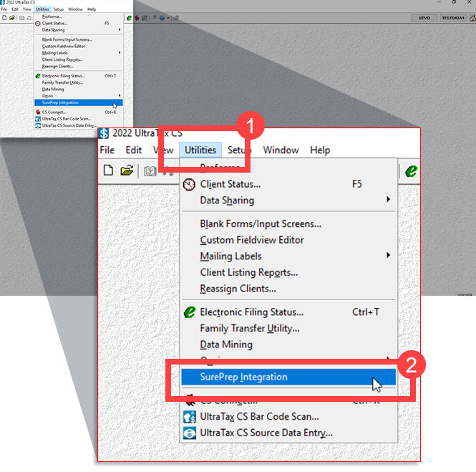
Task: Click the open folder icon in the enlarged toolbar
Action: [127, 170]
